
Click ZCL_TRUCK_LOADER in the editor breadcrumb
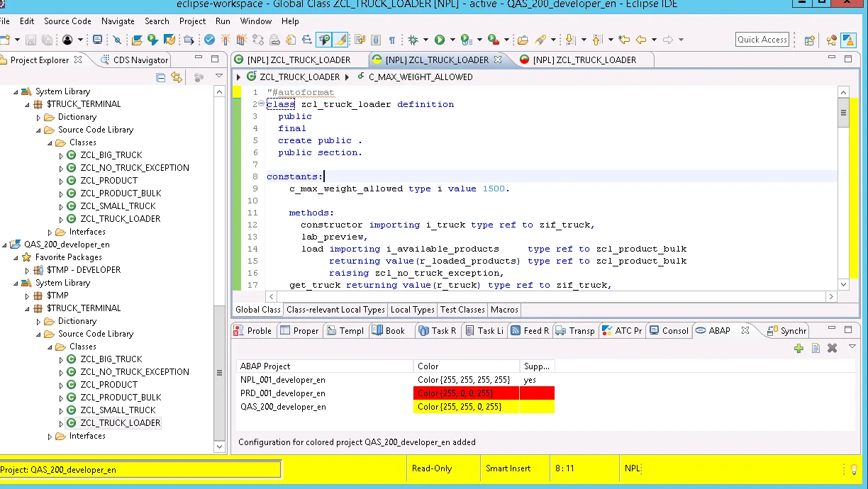pyautogui.click(x=299, y=77)
